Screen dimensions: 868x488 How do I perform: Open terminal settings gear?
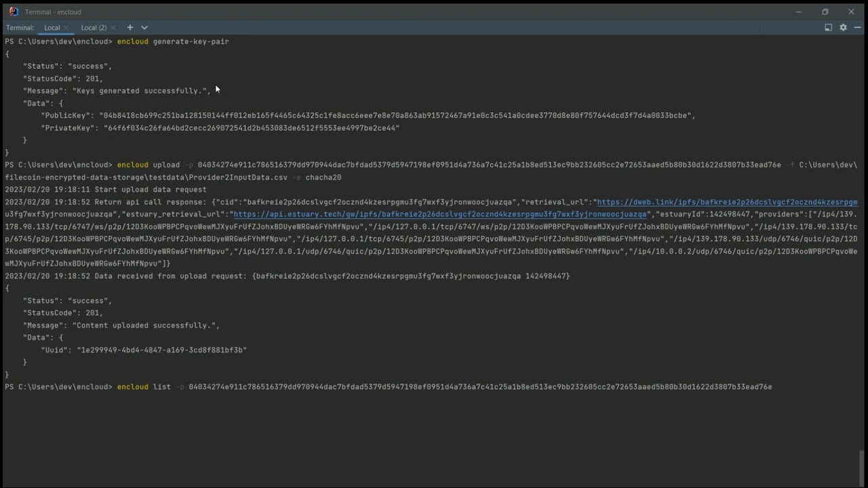(x=843, y=28)
